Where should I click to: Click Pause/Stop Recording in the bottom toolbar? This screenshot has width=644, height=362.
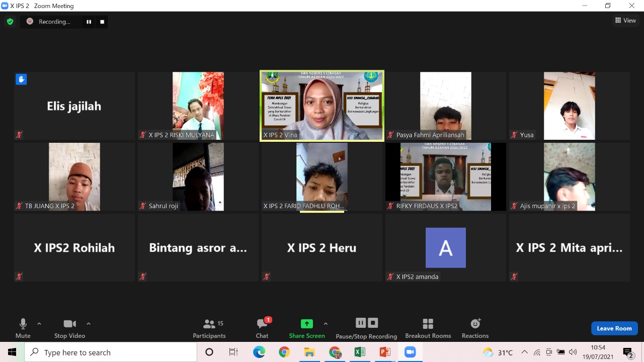point(366,329)
